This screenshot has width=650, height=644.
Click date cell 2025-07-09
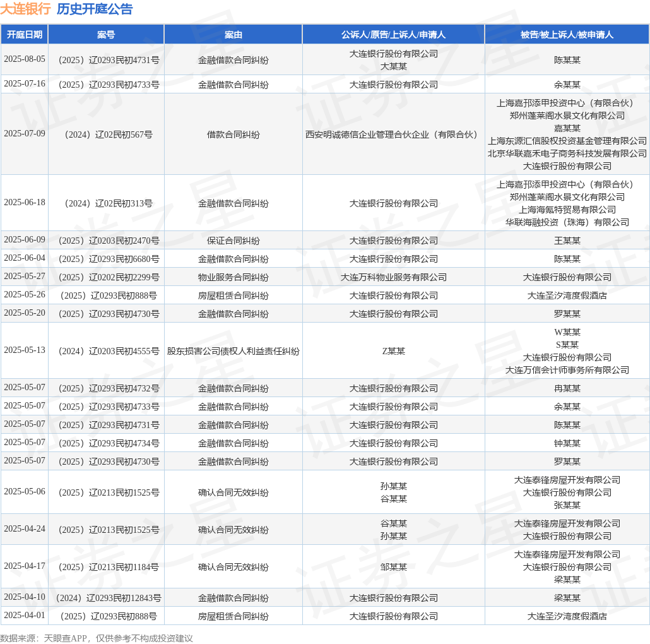pos(25,133)
